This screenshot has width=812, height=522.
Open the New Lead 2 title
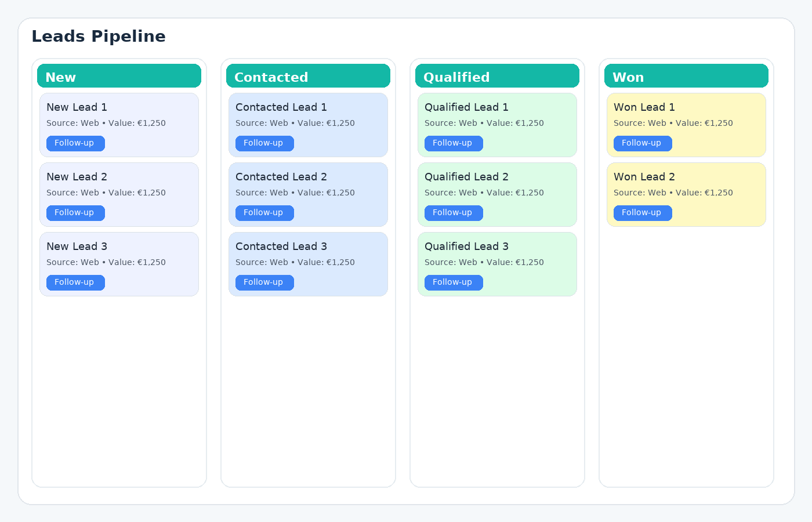(x=77, y=177)
